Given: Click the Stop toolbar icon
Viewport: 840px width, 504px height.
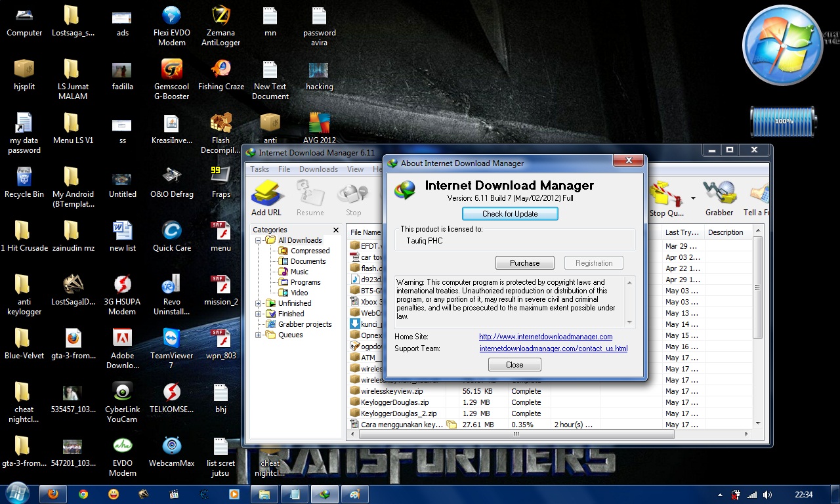Looking at the screenshot, I should tap(353, 198).
